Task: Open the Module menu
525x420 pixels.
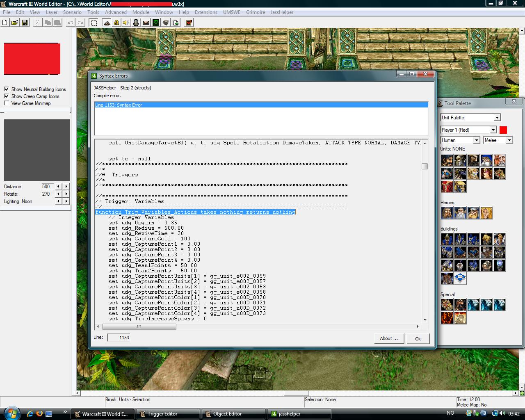Action: click(x=141, y=12)
